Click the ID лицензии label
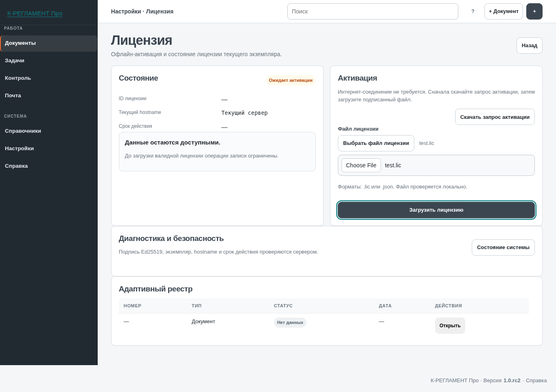The image size is (556, 392). tap(133, 99)
